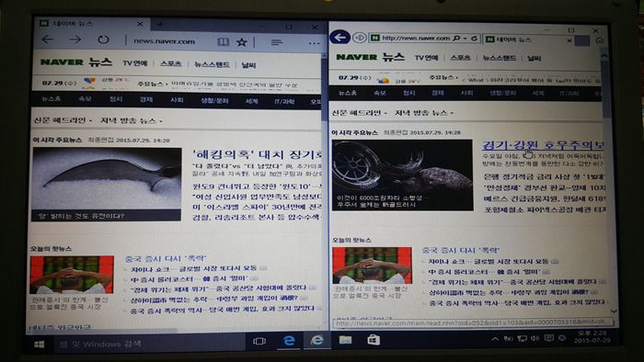Open 스포츠 link in Internet Explorer
This screenshot has height=362, width=644.
click(x=460, y=58)
